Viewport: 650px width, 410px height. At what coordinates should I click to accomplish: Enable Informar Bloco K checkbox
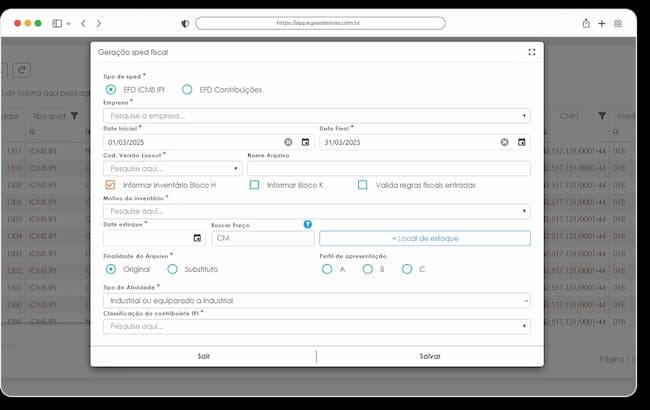click(255, 185)
